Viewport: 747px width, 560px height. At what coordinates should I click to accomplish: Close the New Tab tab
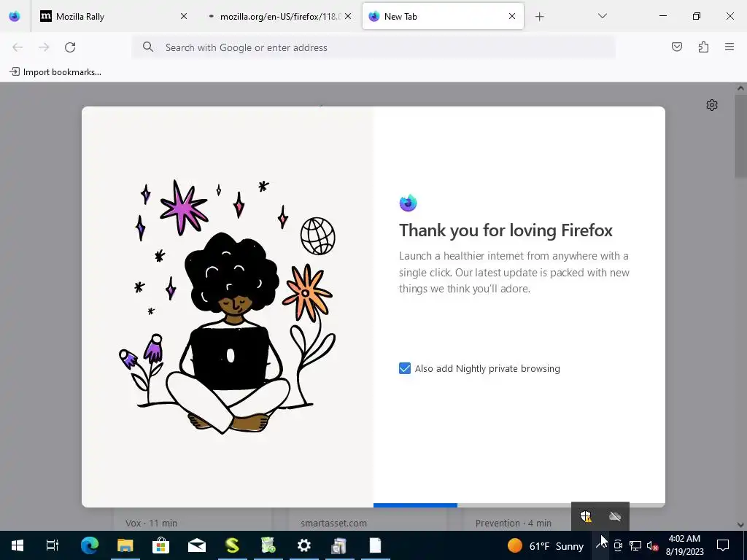pos(512,16)
